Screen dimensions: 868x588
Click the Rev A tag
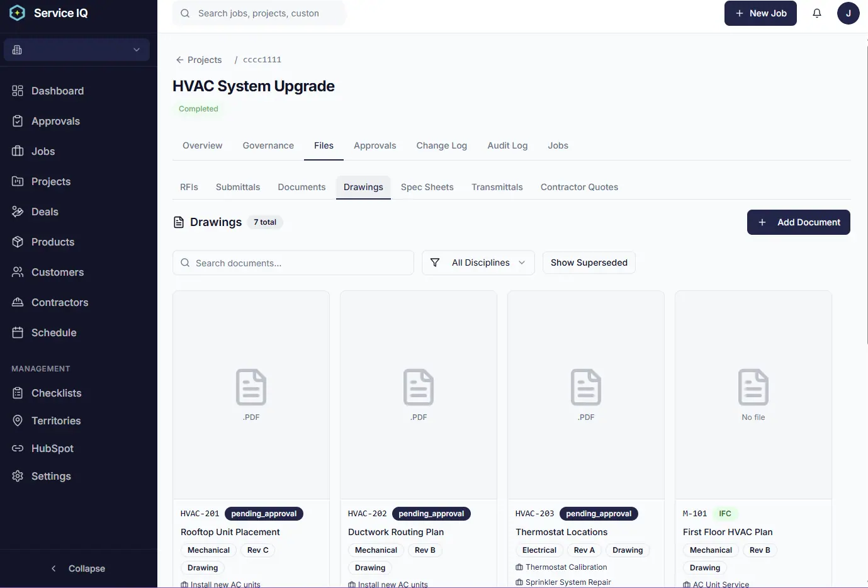click(x=584, y=550)
